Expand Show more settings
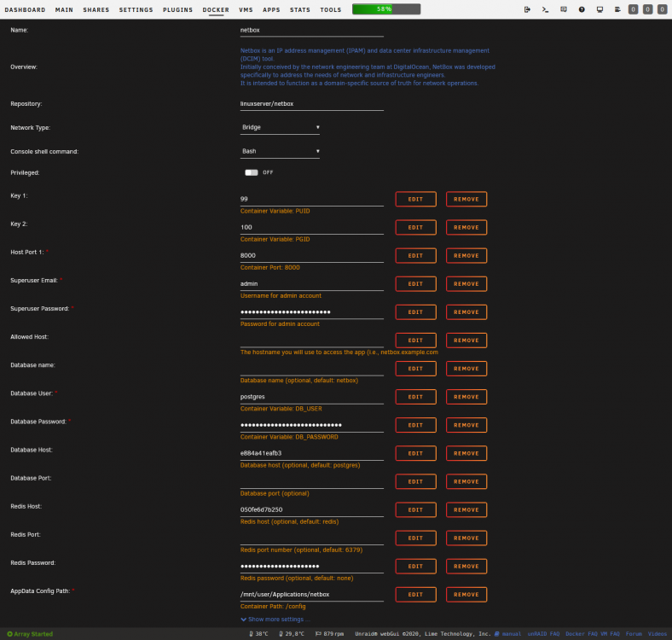This screenshot has height=640, width=672. [275, 619]
